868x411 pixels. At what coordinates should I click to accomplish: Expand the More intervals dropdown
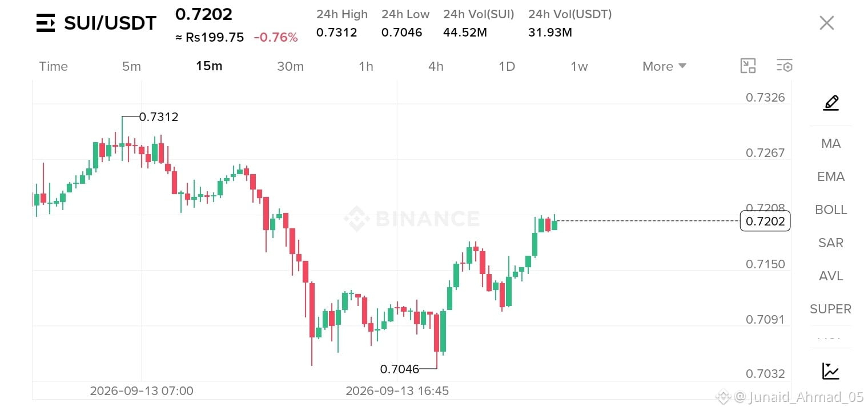click(664, 66)
